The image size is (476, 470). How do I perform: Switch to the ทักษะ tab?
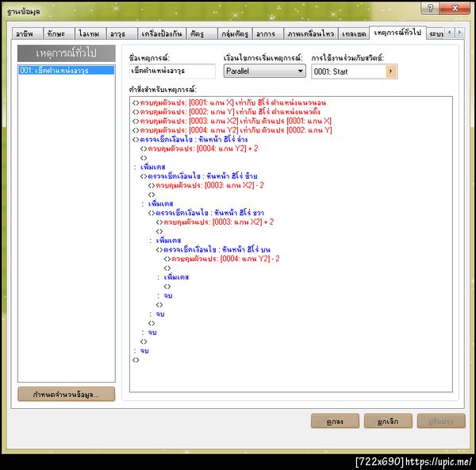[59, 33]
